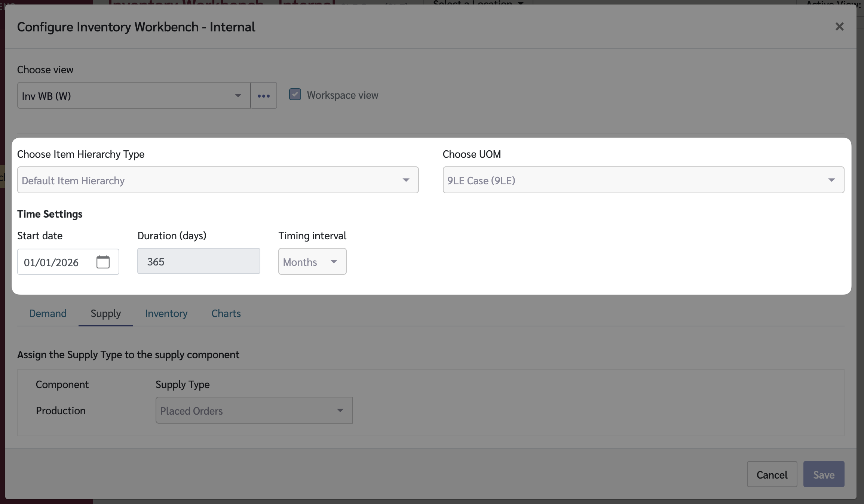Go to the Inventory tab
This screenshot has height=504, width=864.
pos(166,313)
